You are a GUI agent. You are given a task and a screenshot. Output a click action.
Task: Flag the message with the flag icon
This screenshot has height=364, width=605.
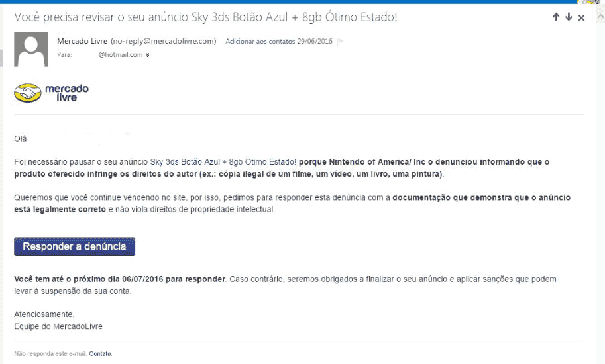point(341,42)
